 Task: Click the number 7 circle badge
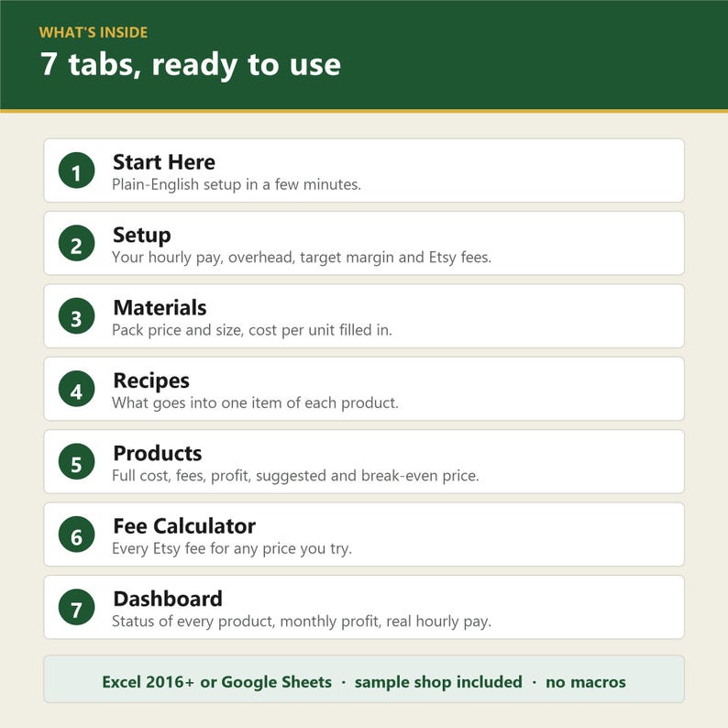pyautogui.click(x=77, y=607)
